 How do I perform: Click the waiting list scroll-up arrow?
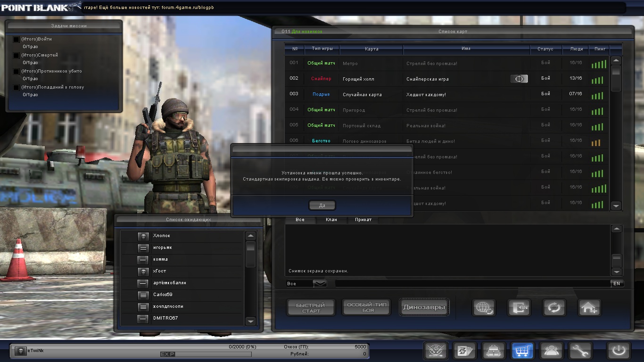251,236
